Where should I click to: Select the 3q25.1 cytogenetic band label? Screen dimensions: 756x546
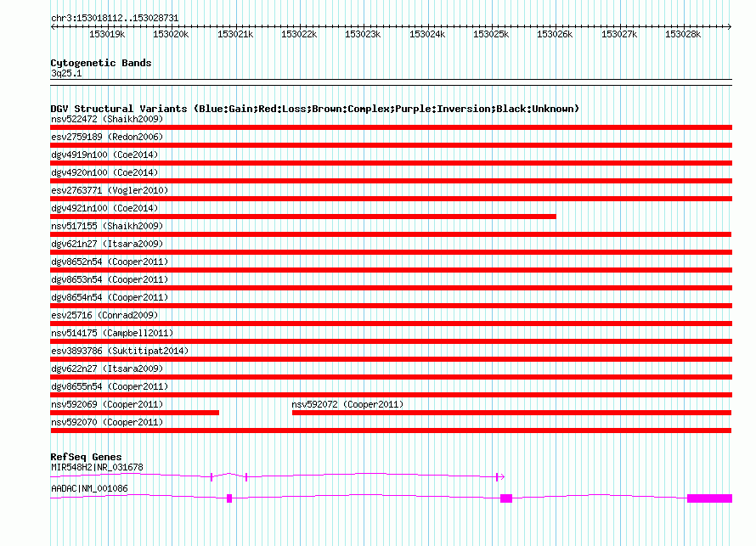[66, 73]
